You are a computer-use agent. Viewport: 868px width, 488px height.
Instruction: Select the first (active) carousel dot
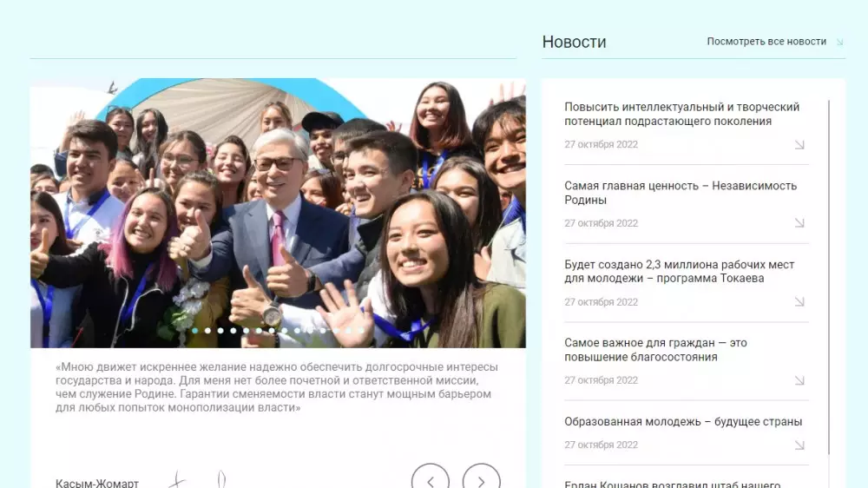click(195, 331)
